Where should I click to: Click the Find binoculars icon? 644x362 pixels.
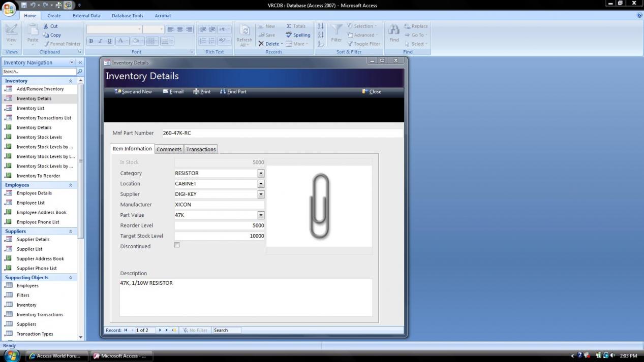[394, 29]
